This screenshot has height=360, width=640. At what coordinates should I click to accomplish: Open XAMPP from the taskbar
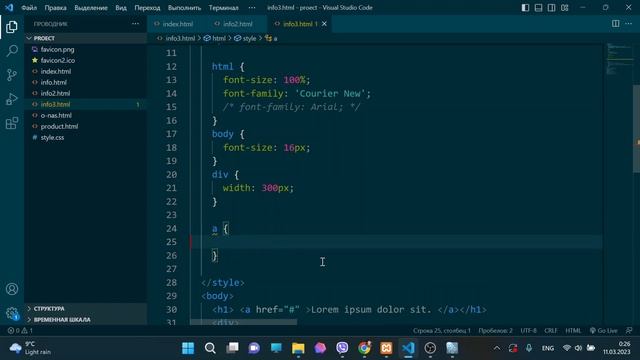click(x=386, y=348)
